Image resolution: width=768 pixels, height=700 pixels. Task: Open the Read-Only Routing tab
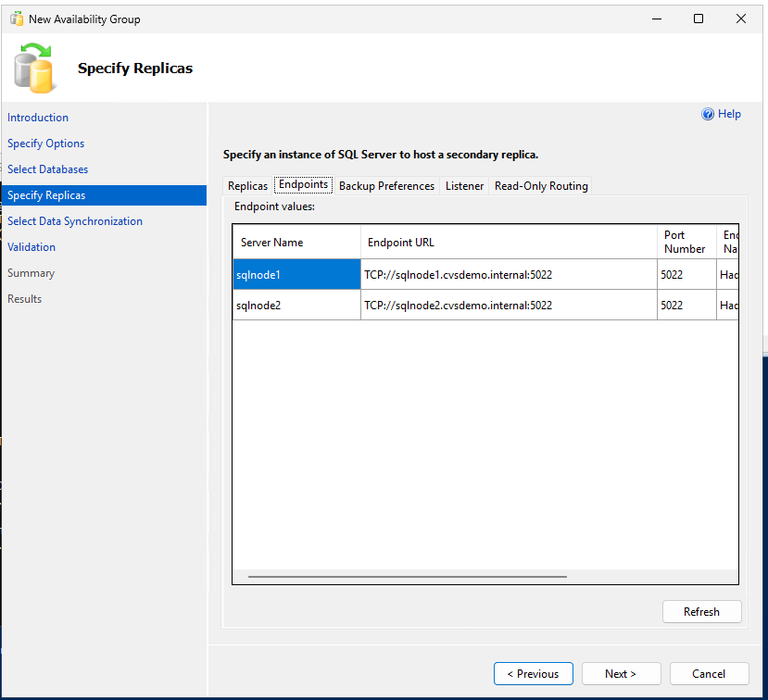540,185
